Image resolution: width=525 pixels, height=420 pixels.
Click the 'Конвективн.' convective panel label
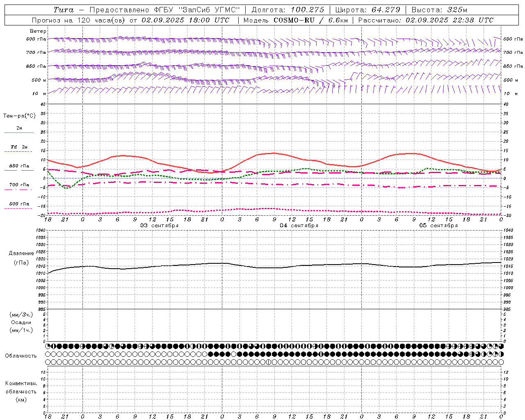(x=21, y=383)
